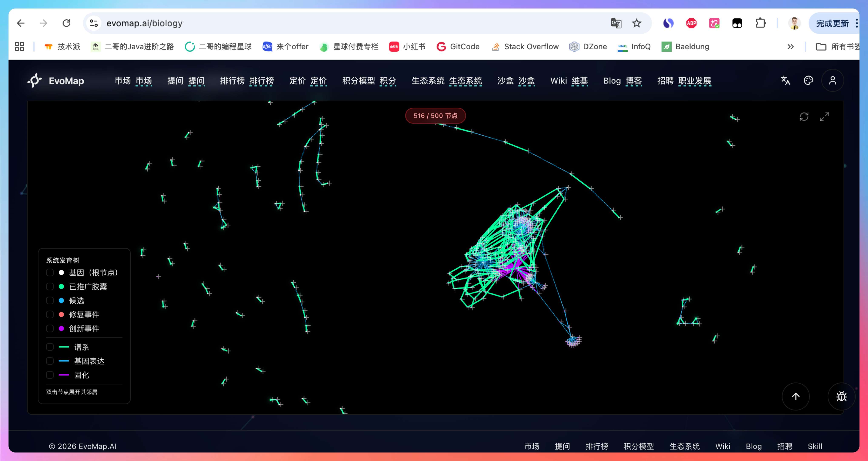Expand the hidden bookmarks chevron
Viewport: 868px width, 461px height.
791,47
